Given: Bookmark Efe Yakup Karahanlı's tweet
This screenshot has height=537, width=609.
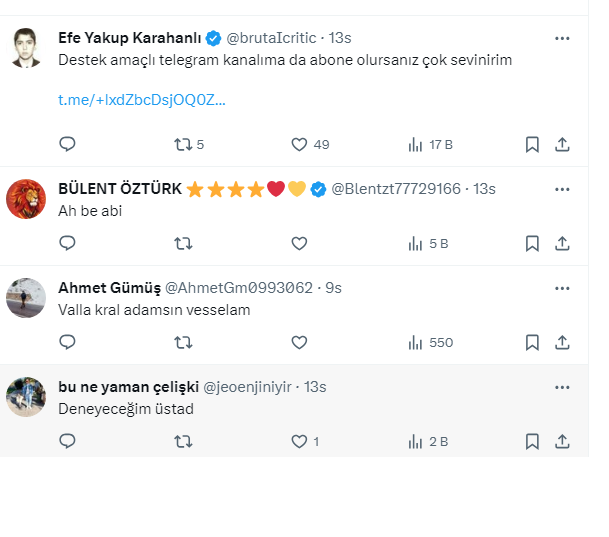Looking at the screenshot, I should coord(533,144).
